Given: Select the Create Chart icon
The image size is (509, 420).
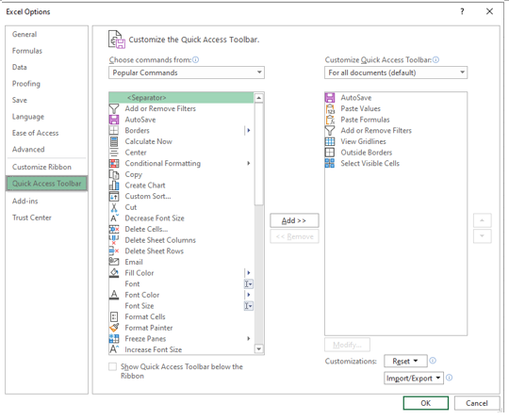Looking at the screenshot, I should (x=114, y=186).
